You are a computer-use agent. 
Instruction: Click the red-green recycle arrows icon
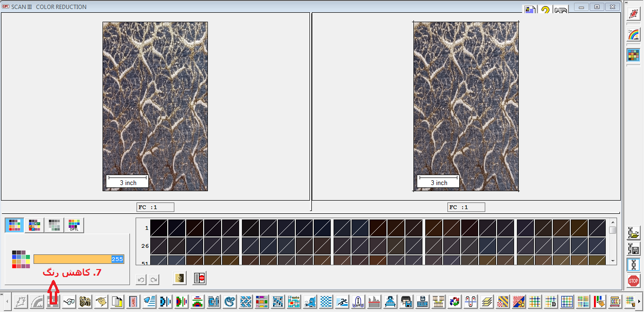click(455, 301)
